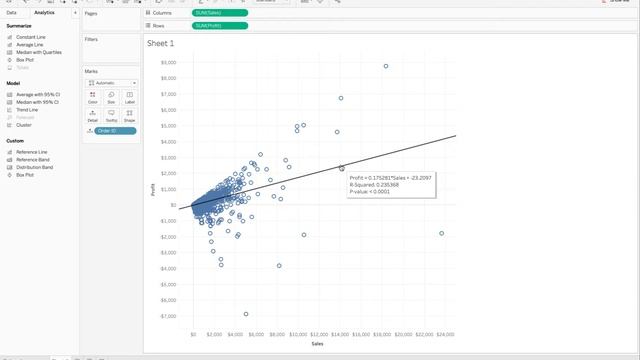Click the P-value line in tooltip

[x=370, y=191]
